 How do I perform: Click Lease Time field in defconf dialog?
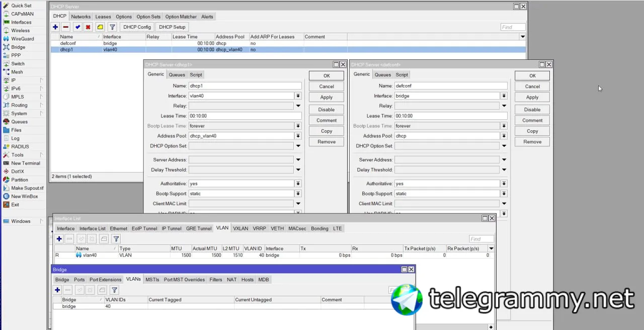[x=451, y=116]
